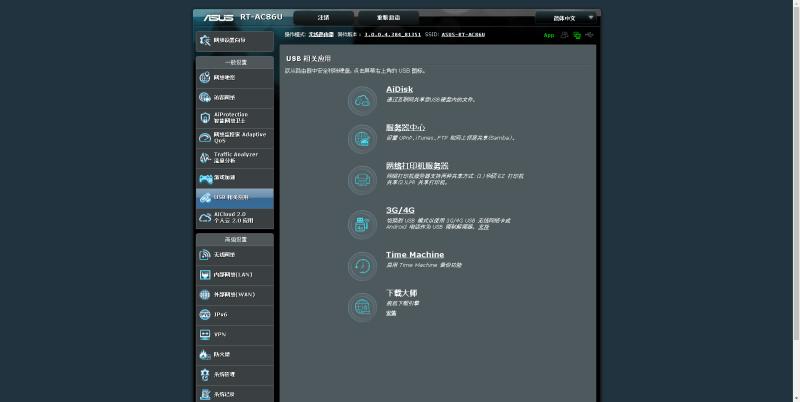Click the 网络打印机服务器 heading
The width and height of the screenshot is (800, 402).
[417, 166]
